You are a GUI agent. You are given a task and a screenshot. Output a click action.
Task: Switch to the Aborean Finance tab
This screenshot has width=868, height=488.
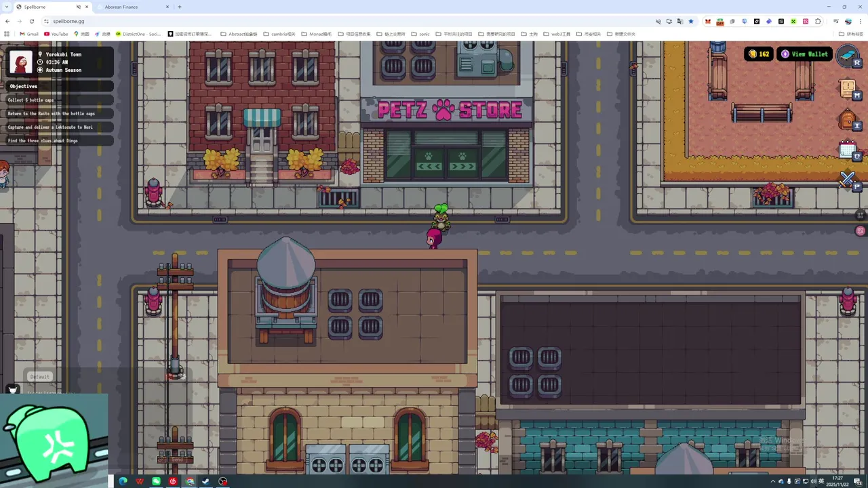(134, 7)
